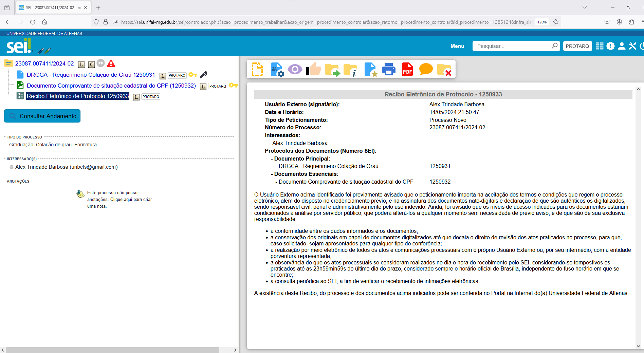Click the interested party Alex Trindade Barbosa entry
644x353 pixels.
pyautogui.click(x=66, y=167)
